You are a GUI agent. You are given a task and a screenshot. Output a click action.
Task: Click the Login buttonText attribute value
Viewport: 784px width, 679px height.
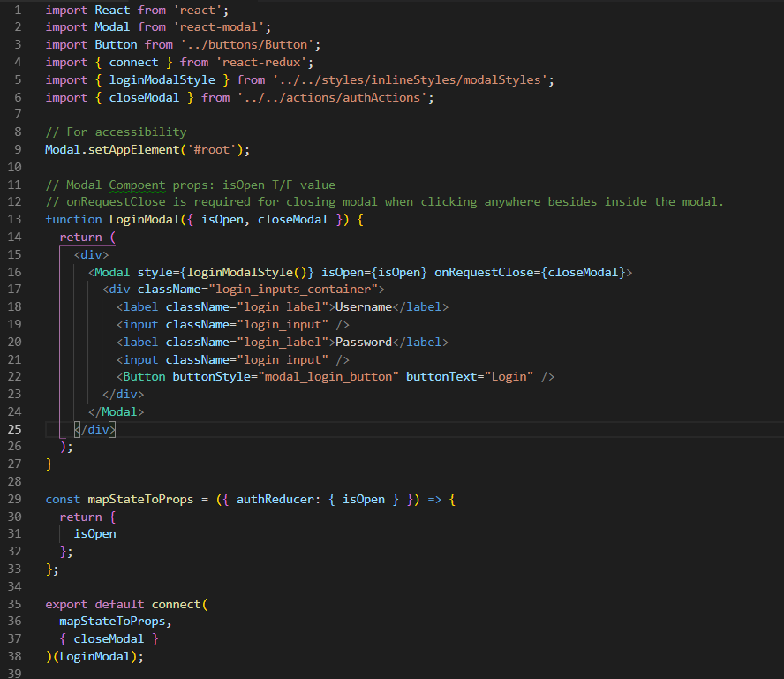[509, 376]
